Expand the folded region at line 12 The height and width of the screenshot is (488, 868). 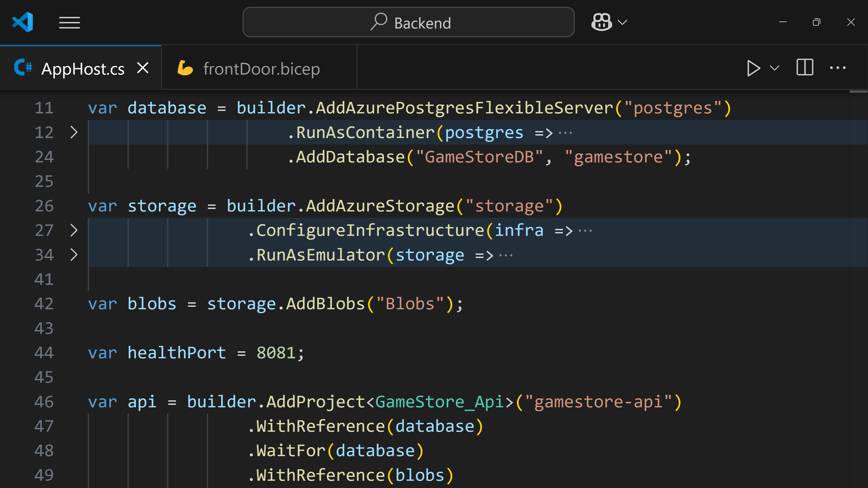click(74, 132)
